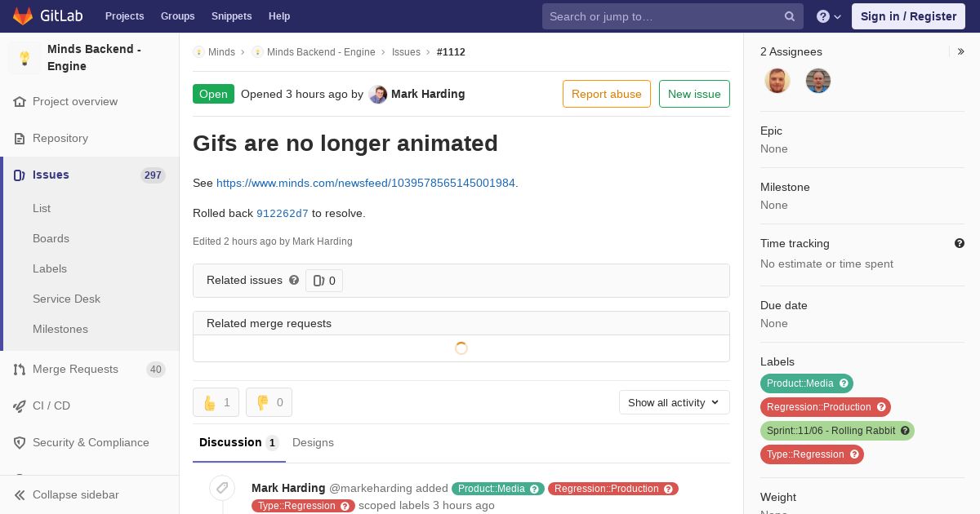Open Mark Harding author profile link
The image size is (980, 514).
click(x=428, y=94)
